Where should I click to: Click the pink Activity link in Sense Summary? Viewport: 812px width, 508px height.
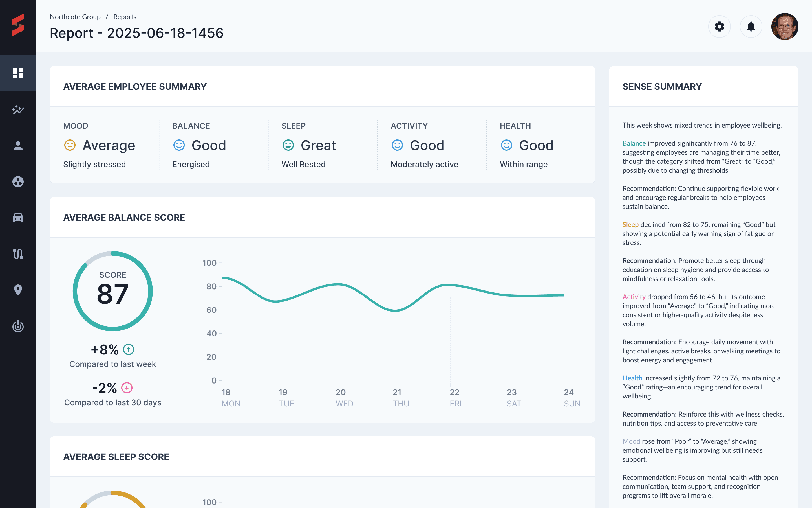click(634, 297)
